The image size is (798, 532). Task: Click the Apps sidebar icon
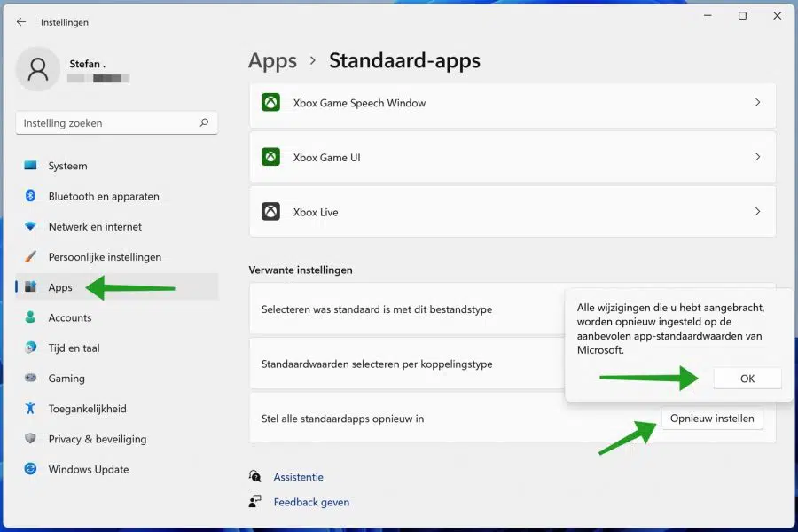30,286
